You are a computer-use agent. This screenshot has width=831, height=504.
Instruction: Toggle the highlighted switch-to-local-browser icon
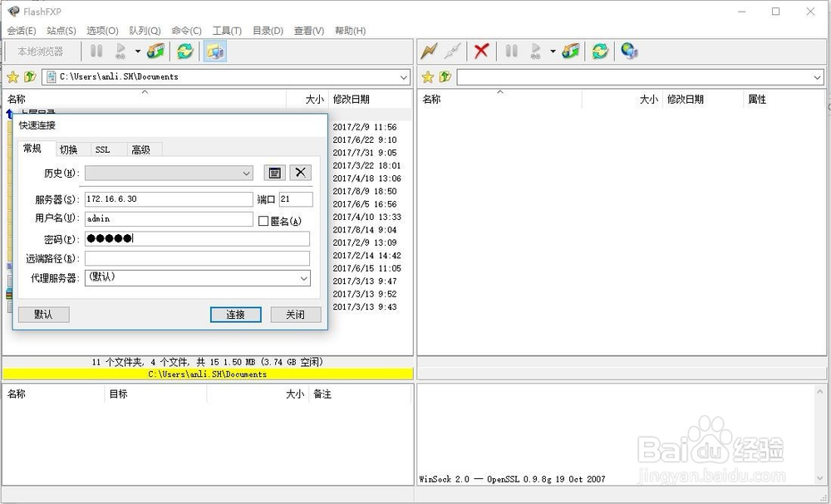coord(215,51)
